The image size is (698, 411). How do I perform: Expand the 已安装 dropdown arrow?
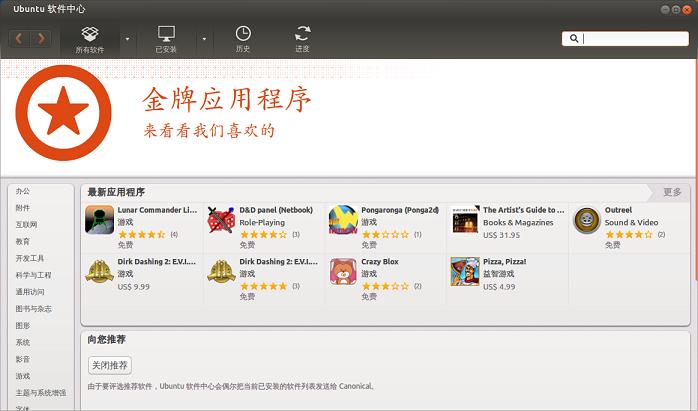pyautogui.click(x=204, y=39)
